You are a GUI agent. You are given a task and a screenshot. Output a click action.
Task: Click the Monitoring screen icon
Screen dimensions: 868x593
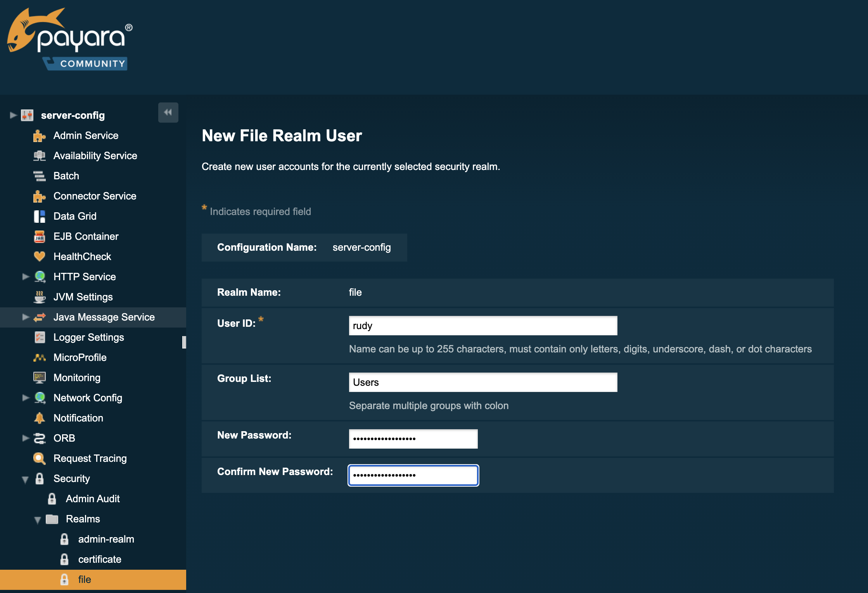[39, 378]
